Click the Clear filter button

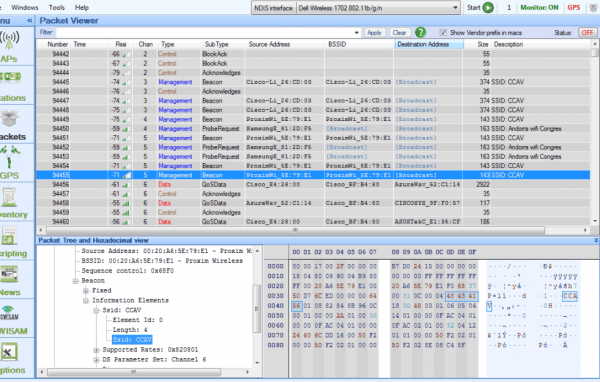(x=399, y=33)
